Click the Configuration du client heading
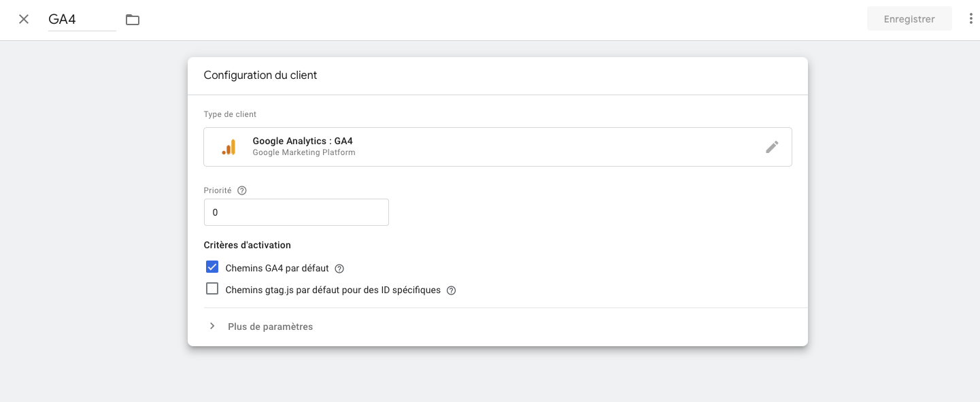980x402 pixels. (x=260, y=76)
